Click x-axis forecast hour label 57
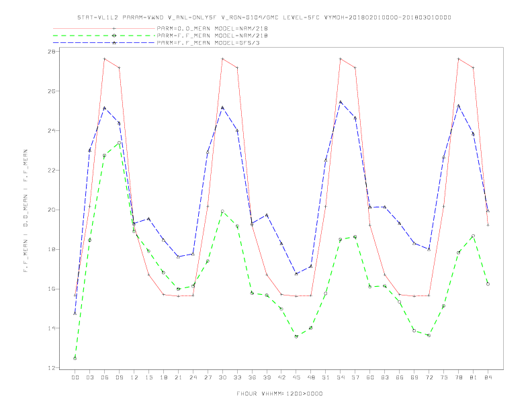The height and width of the screenshot is (411, 532). point(355,377)
